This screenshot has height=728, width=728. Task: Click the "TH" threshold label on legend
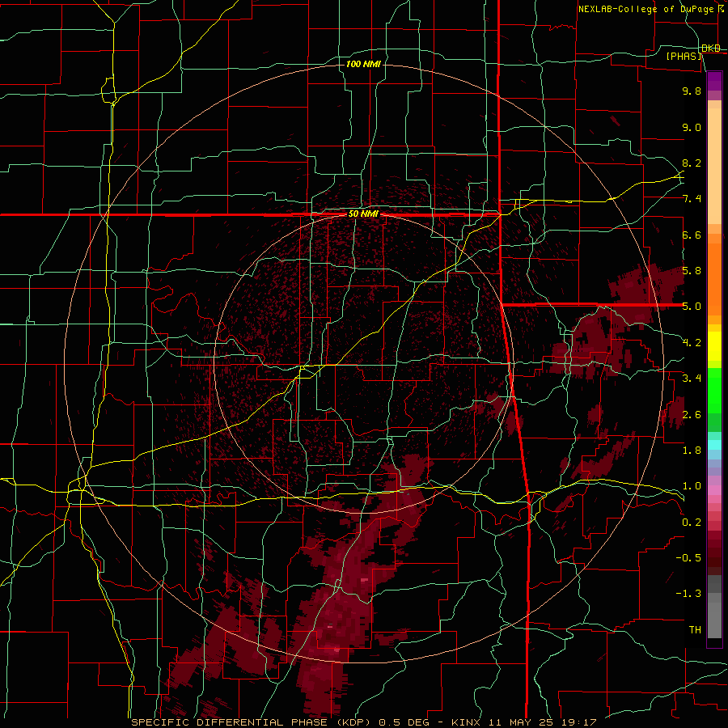[695, 629]
